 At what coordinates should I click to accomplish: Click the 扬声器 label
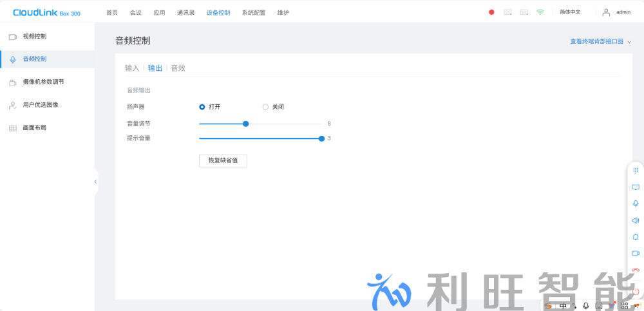135,108
